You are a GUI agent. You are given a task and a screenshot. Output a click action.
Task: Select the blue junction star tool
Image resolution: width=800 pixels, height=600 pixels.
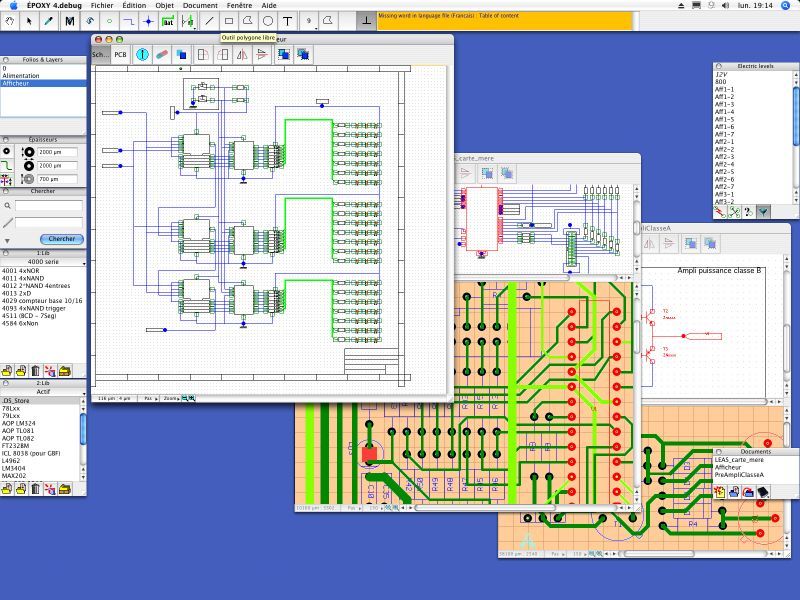pos(148,21)
